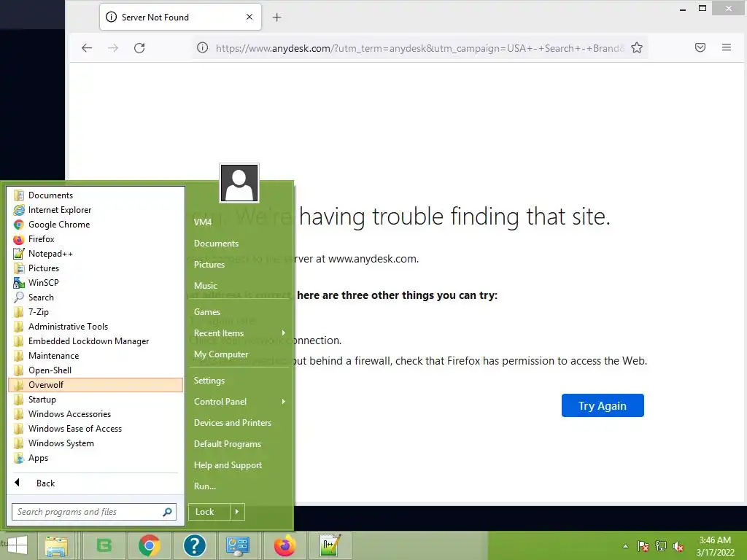Open Pictures in right Start pane
Viewport: 747px width, 560px height.
[x=239, y=265]
